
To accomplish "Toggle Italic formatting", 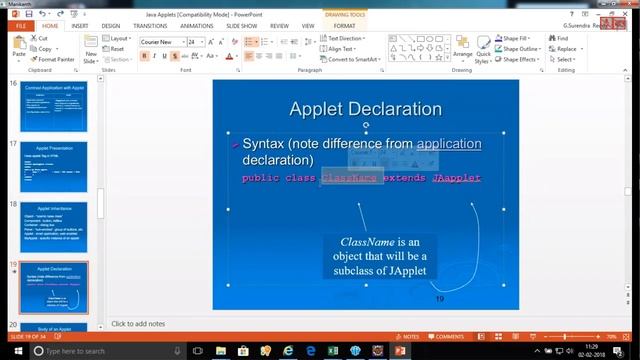I will [154, 56].
